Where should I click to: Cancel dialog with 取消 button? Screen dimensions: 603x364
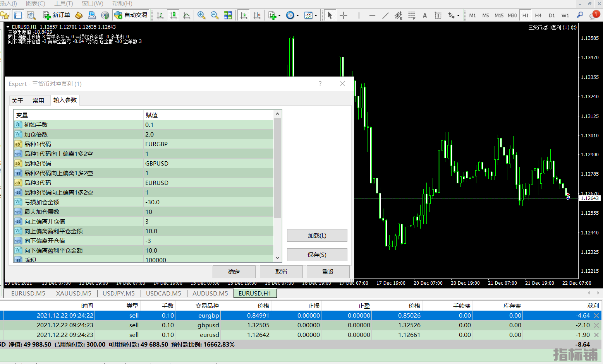(281, 272)
